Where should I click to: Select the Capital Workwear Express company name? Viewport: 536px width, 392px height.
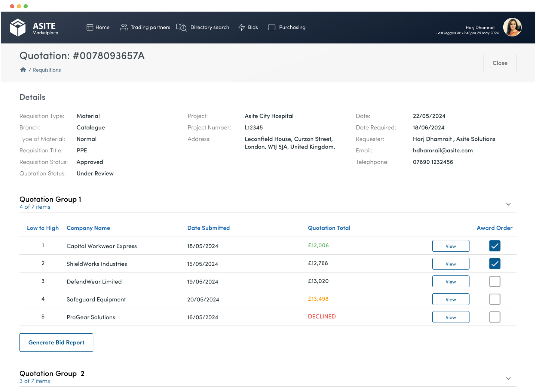pos(102,246)
